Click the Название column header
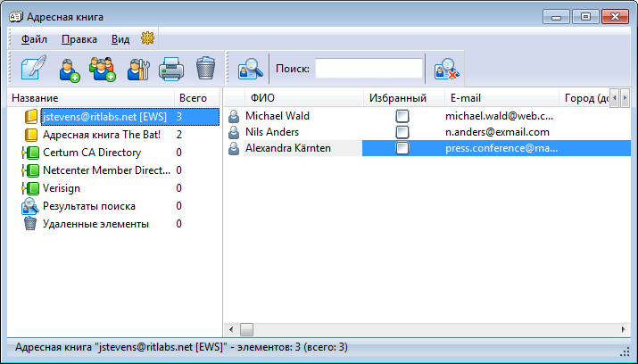This screenshot has width=638, height=364. 91,98
